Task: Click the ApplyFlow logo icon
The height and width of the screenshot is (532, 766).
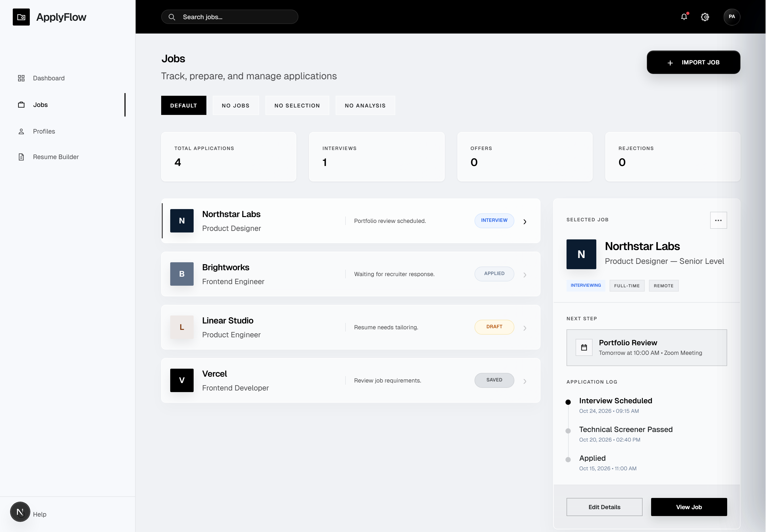Action: pos(21,17)
